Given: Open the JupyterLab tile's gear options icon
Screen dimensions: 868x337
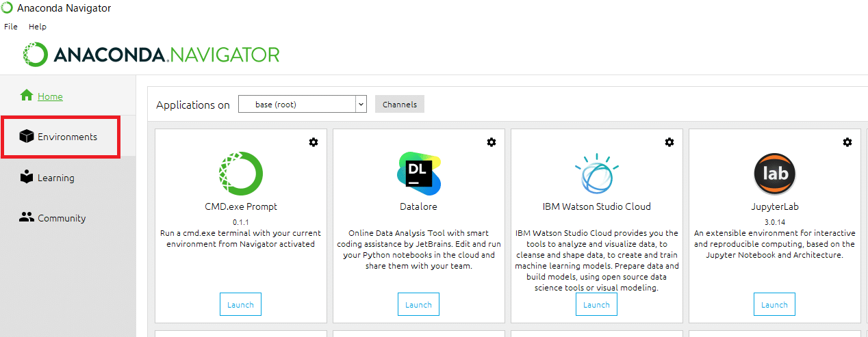Looking at the screenshot, I should (847, 142).
